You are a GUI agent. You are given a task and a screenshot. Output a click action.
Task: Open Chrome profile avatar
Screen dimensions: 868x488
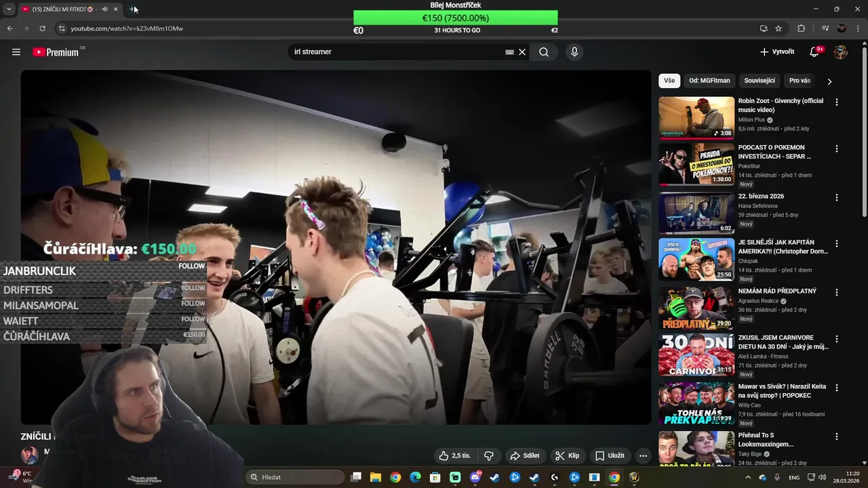point(842,28)
